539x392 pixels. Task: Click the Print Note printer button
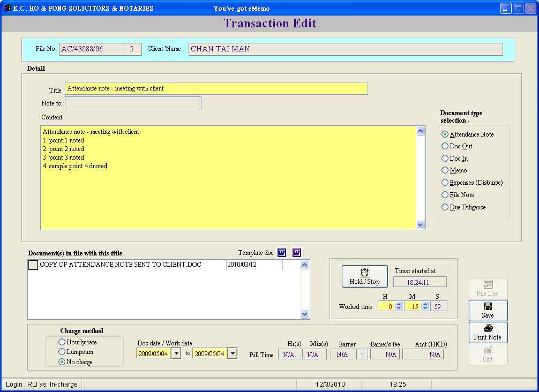[488, 333]
